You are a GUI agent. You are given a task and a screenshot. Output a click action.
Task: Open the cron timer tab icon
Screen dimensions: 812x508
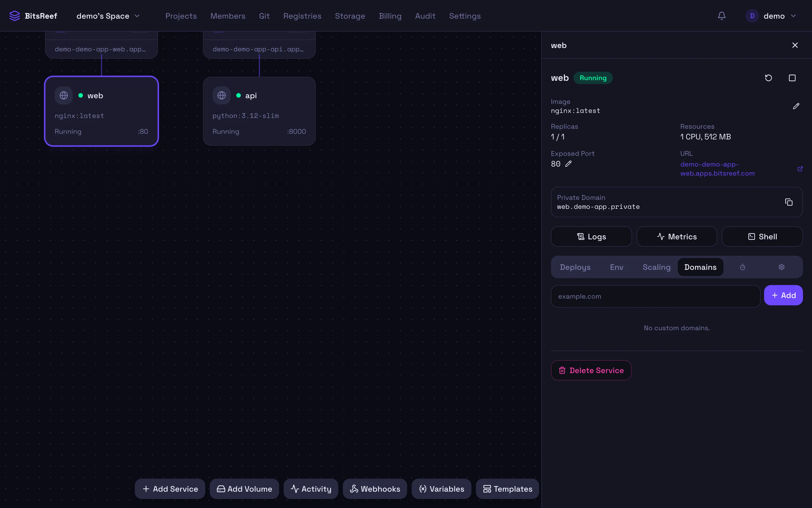coord(743,267)
